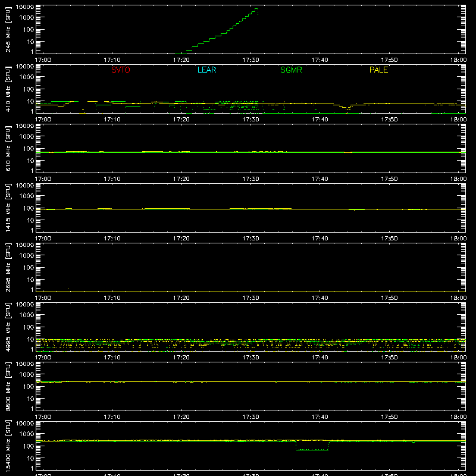Click the 1415 MHz [SFU] axis title
Screen dimensions: 476x476
8,208
